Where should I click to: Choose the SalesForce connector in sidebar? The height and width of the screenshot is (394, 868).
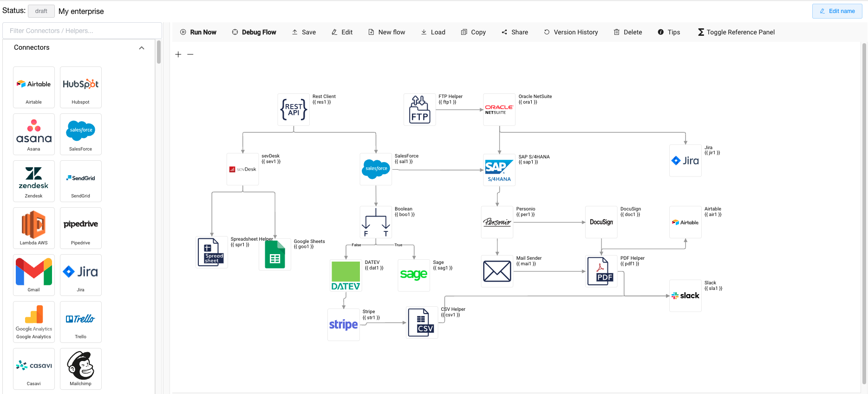(x=81, y=134)
